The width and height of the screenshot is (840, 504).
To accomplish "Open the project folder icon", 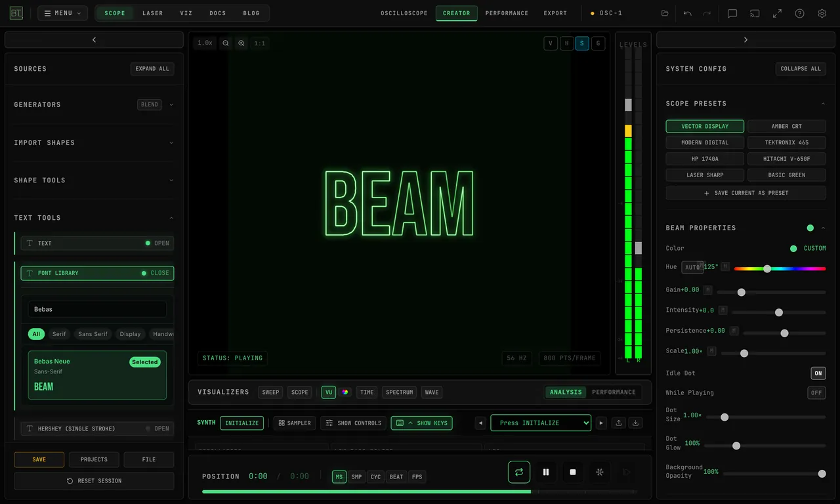I will point(665,13).
